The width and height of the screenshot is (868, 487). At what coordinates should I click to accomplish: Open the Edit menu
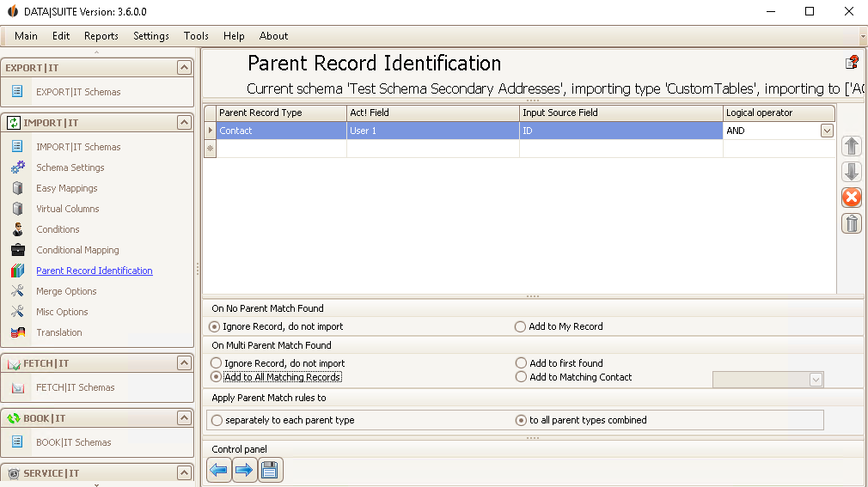coord(61,36)
